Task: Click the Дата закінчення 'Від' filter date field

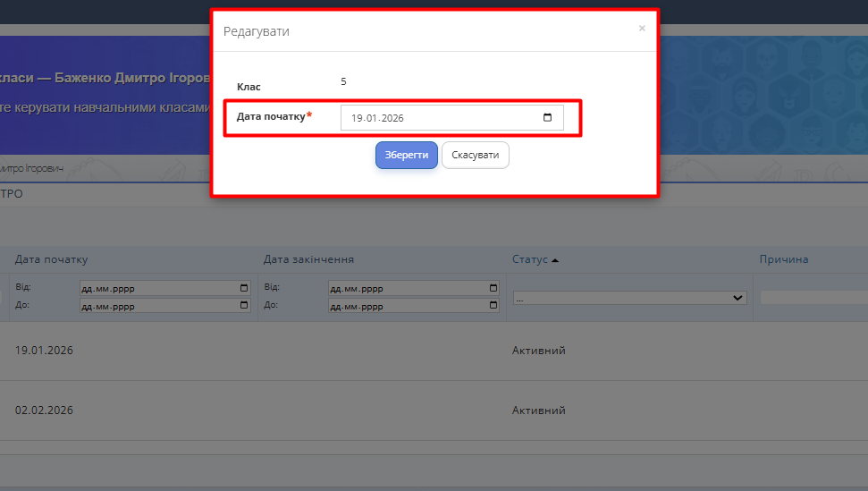Action: [x=407, y=289]
